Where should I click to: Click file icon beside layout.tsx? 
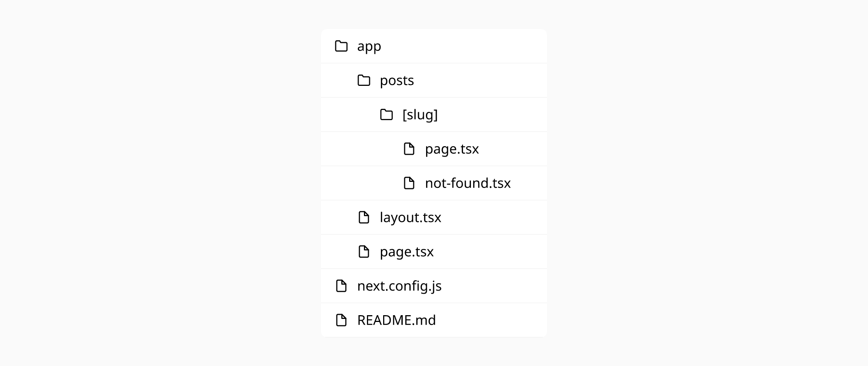point(364,217)
